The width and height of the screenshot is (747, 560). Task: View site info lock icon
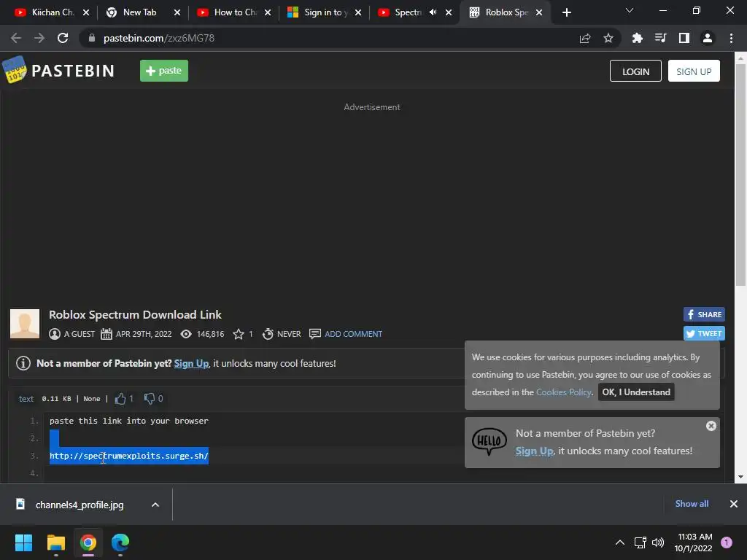point(92,38)
